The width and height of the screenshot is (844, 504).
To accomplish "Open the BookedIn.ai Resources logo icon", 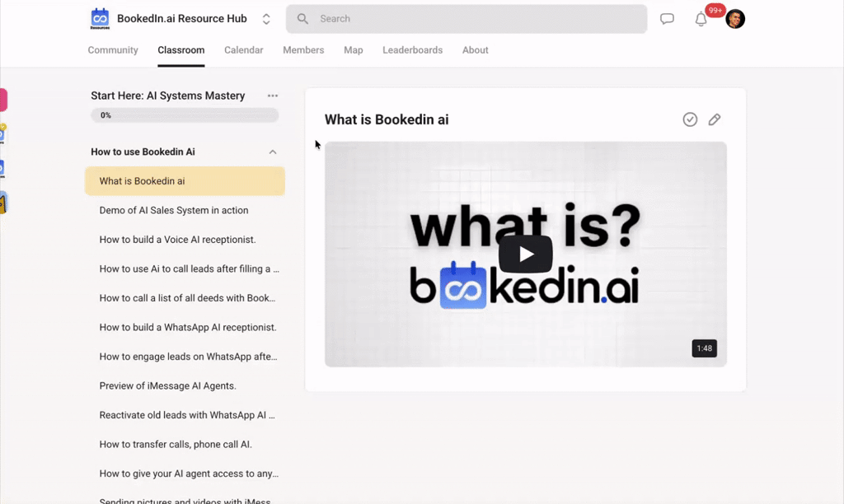I will tap(99, 18).
